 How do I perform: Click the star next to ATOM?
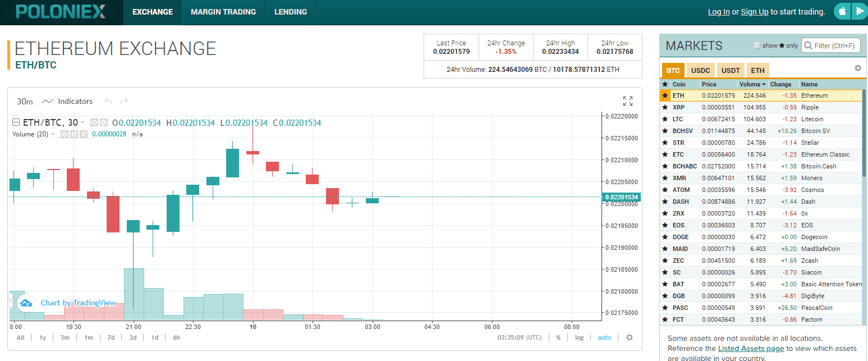(665, 190)
